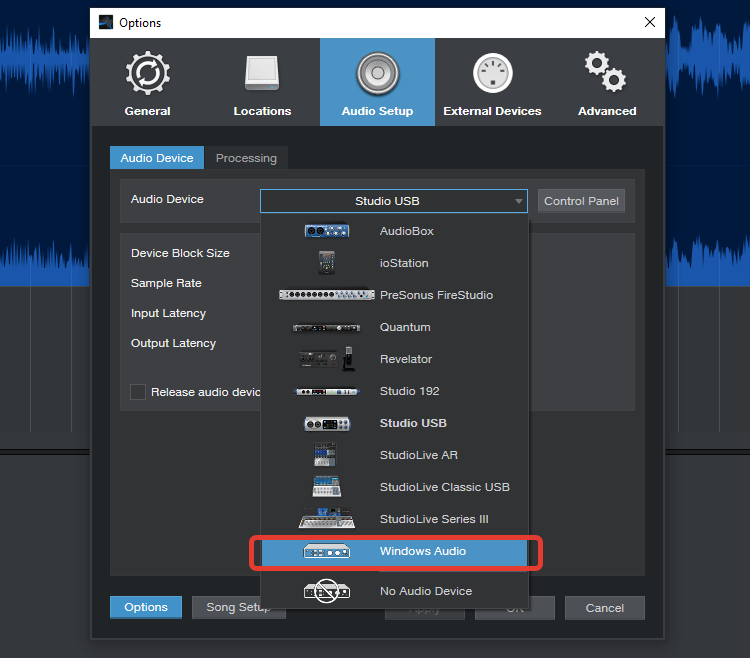Toggle the Release audio device checkbox
This screenshot has height=658, width=750.
coord(138,392)
